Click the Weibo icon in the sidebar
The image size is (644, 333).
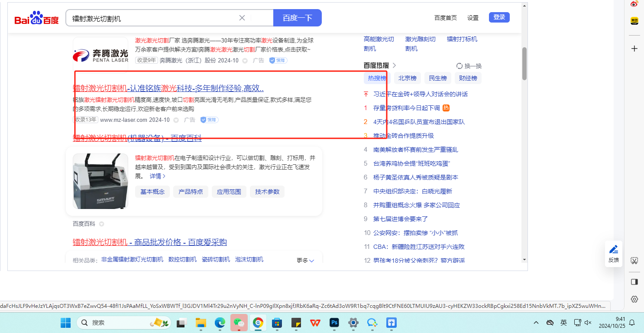point(634,4)
